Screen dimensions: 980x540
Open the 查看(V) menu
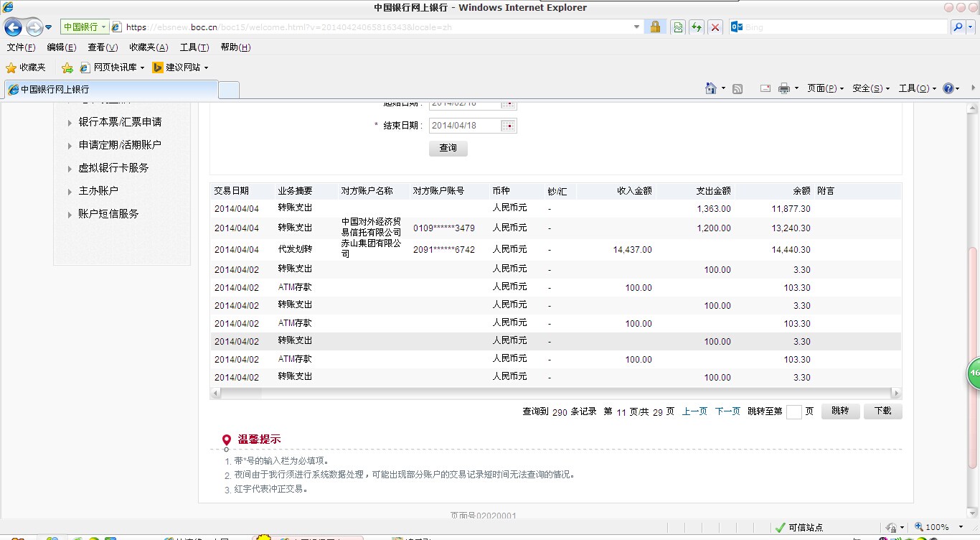coord(103,47)
